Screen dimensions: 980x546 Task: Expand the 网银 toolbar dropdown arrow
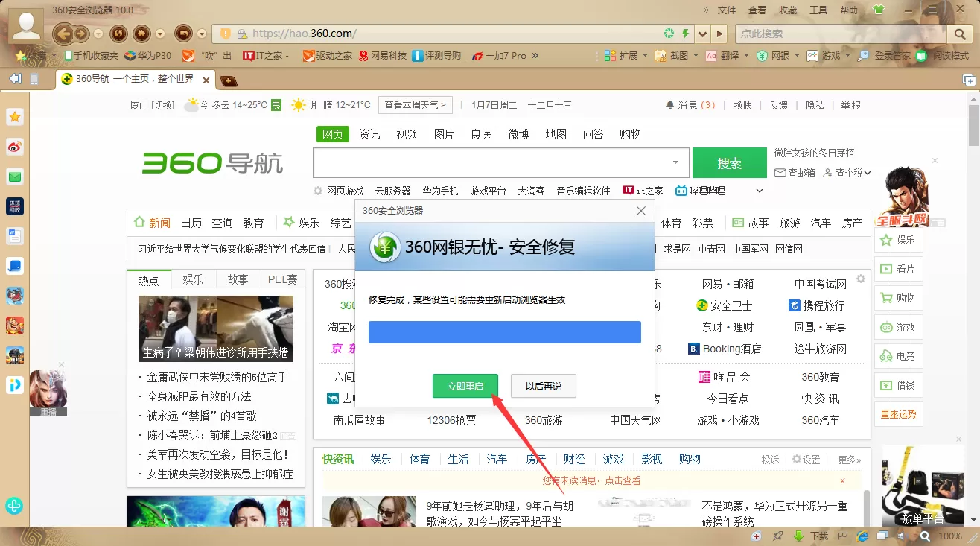coord(795,56)
